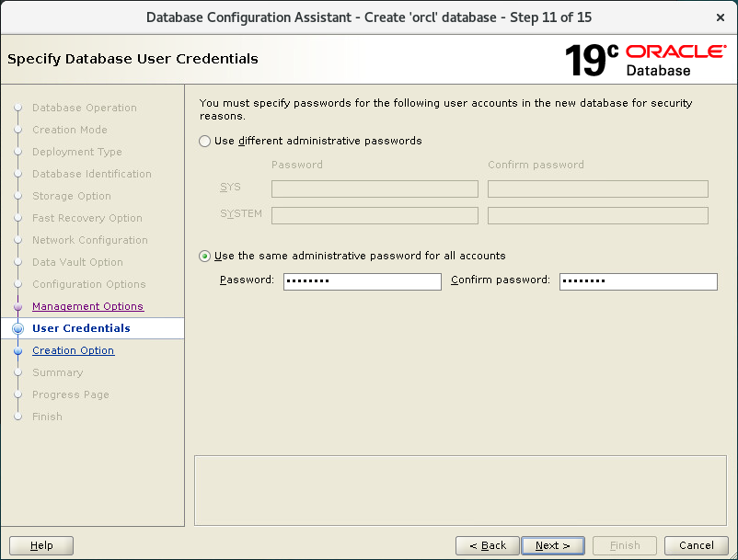Click the SYS confirm password field
Viewport: 738px width, 560px height.
pyautogui.click(x=598, y=189)
